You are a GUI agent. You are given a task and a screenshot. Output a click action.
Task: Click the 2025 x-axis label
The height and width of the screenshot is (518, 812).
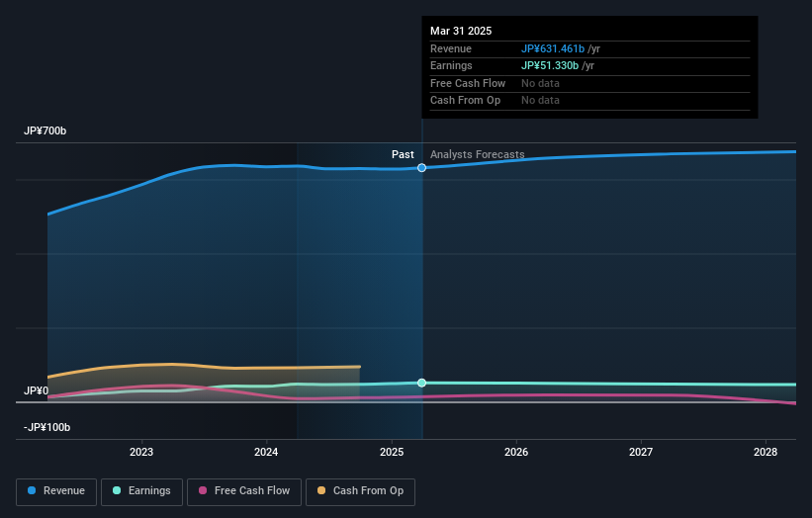392,453
